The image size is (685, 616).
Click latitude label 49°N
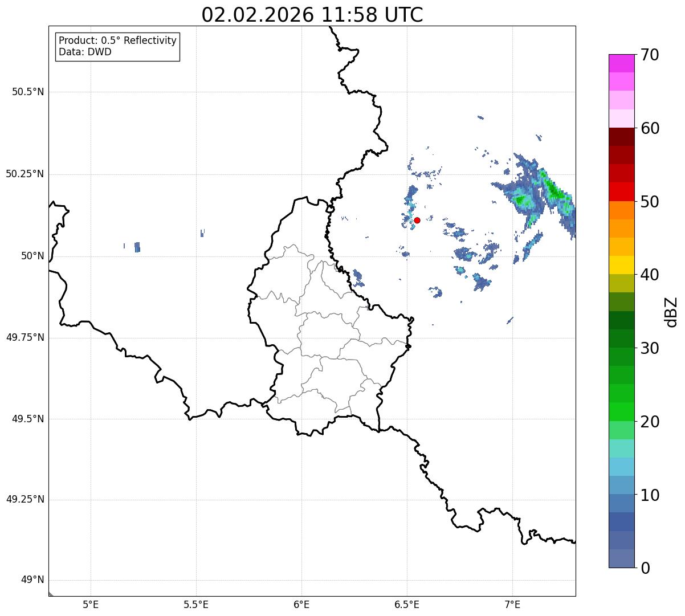click(32, 580)
